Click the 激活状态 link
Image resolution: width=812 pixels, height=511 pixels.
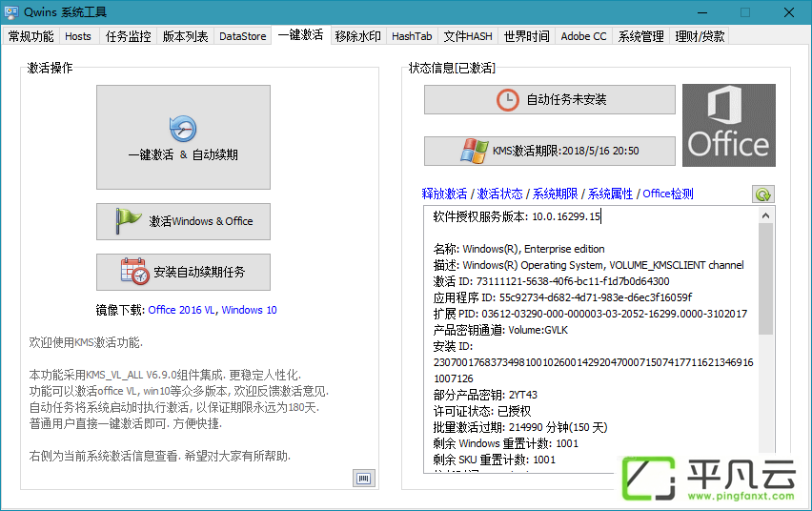[499, 194]
